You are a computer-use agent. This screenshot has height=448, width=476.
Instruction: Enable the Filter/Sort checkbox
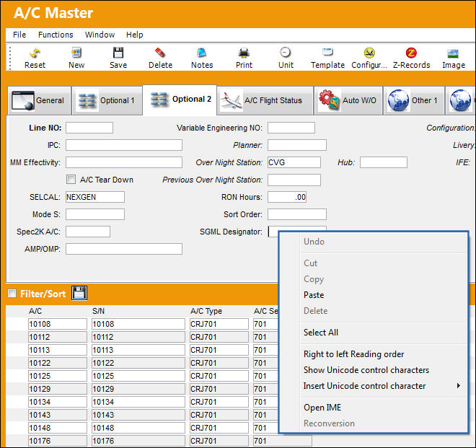[x=12, y=294]
